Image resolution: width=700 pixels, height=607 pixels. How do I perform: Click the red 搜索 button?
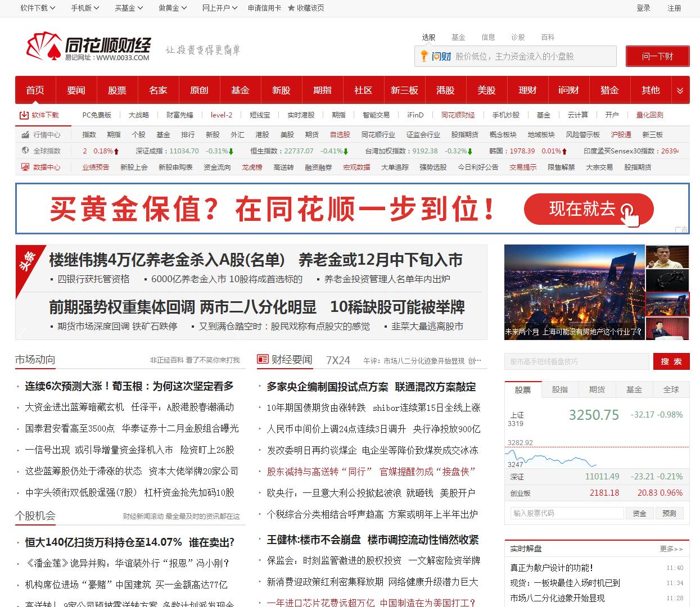[671, 361]
